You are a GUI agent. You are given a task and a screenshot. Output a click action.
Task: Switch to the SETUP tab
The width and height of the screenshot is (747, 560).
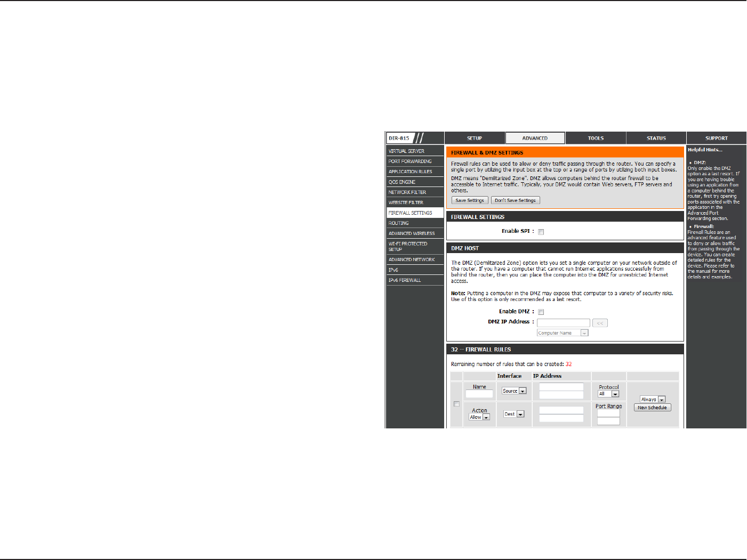(475, 138)
